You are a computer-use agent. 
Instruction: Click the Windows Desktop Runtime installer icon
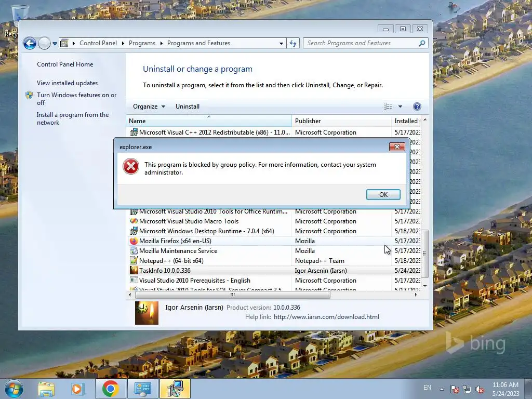[x=134, y=231]
